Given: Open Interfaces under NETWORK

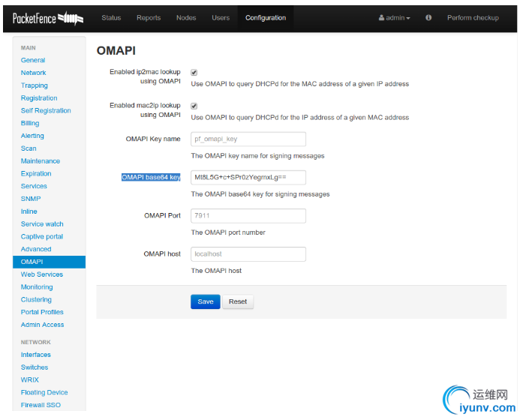Looking at the screenshot, I should click(35, 355).
